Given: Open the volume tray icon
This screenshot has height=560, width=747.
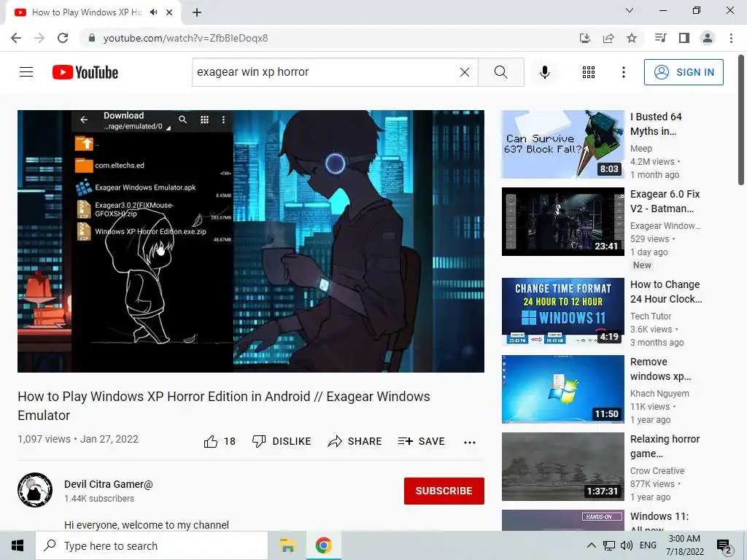Looking at the screenshot, I should coord(627,545).
